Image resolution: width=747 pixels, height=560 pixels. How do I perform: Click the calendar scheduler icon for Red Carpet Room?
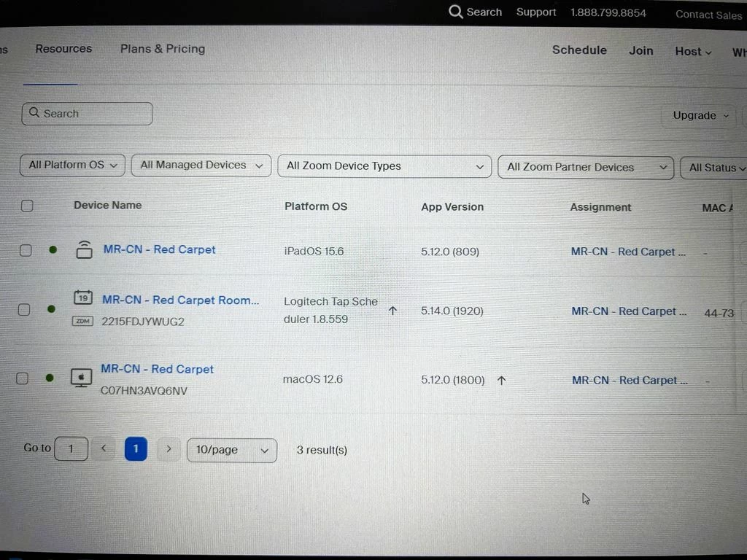point(83,297)
